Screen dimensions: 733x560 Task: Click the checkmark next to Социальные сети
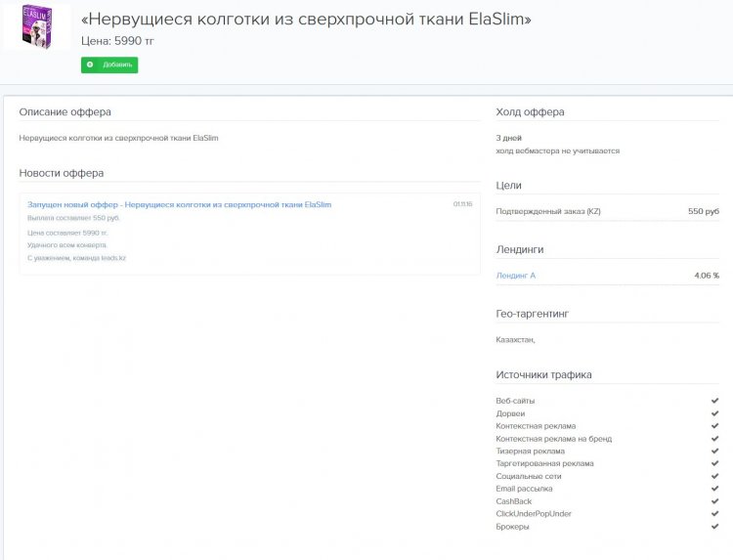(x=714, y=476)
